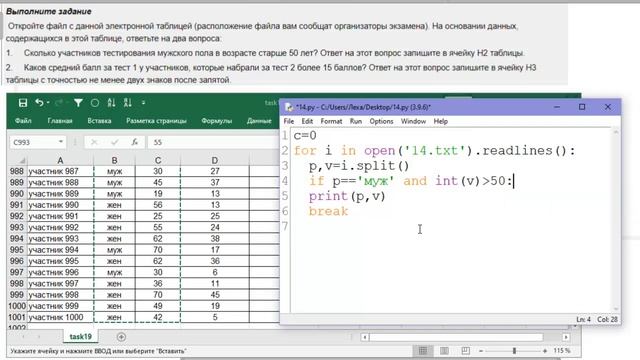Click the IDLE editor scroll up arrow
This screenshot has width=640, height=360.
[616, 132]
